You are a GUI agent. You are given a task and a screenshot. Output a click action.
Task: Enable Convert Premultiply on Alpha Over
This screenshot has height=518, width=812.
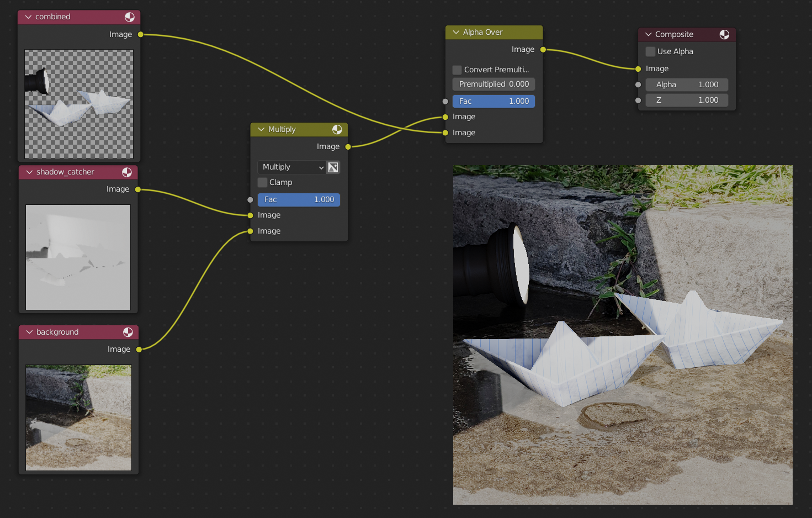pos(457,70)
